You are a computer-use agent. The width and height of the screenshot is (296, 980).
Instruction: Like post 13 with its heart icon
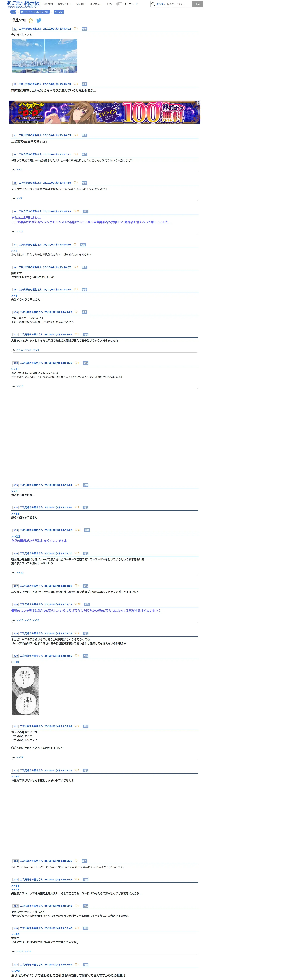tap(76, 485)
